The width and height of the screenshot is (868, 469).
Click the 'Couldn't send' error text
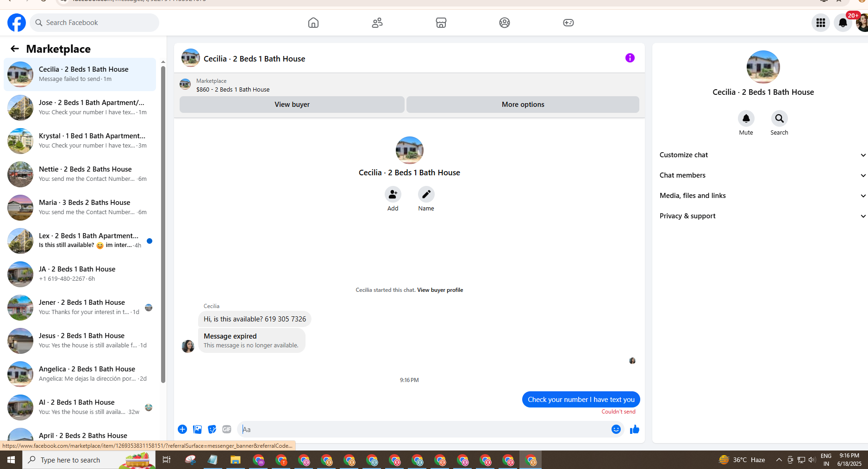618,412
